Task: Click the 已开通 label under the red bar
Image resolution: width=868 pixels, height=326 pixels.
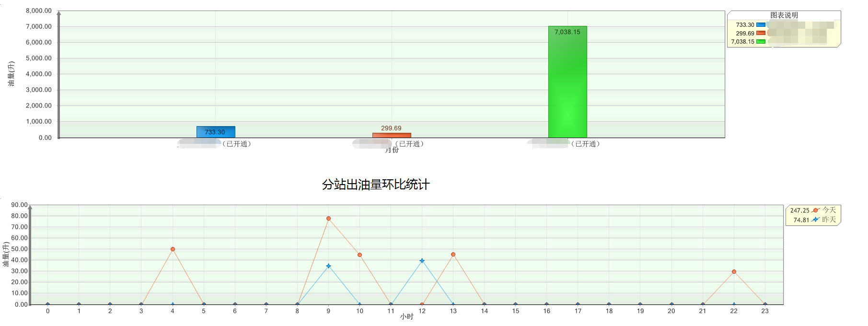Action: click(x=409, y=144)
